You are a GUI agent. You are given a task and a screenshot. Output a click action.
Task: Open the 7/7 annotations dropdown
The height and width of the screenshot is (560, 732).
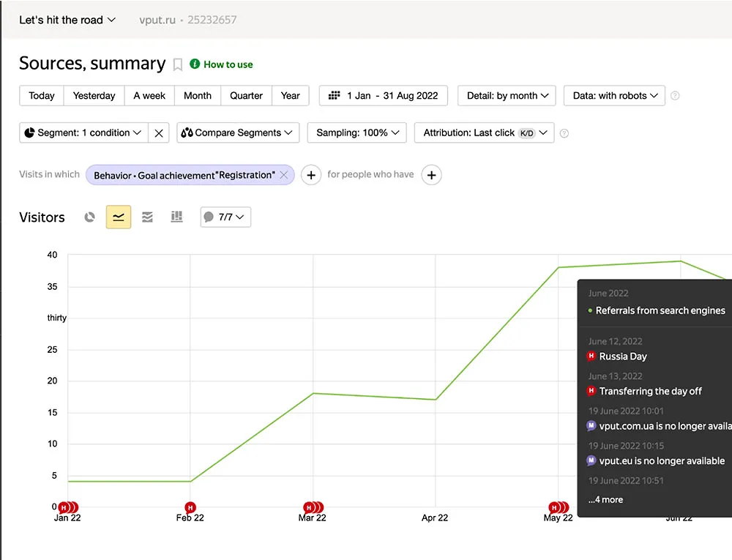click(x=225, y=217)
